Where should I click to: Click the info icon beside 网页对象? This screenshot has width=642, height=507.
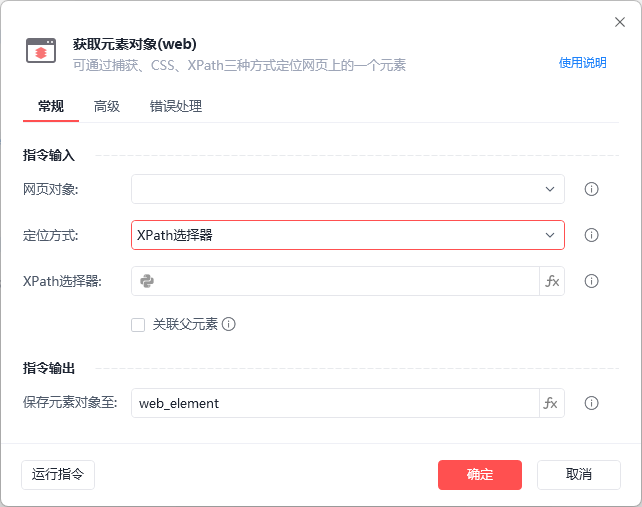591,189
